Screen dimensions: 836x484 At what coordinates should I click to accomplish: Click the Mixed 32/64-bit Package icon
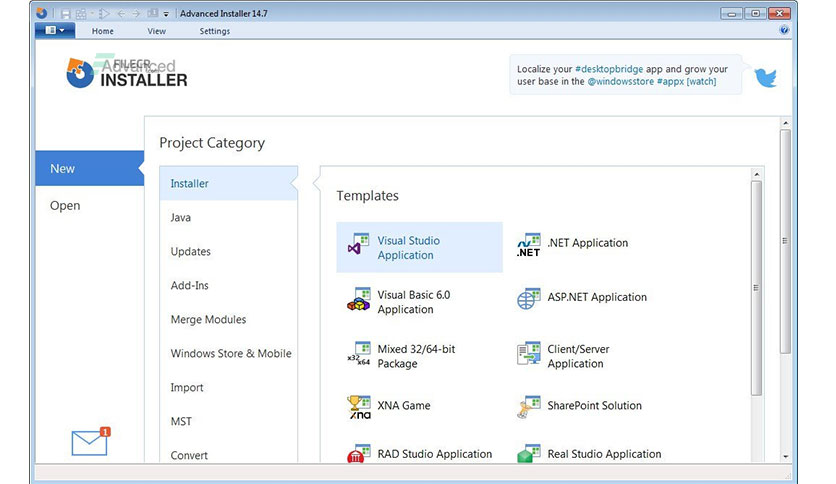click(358, 353)
